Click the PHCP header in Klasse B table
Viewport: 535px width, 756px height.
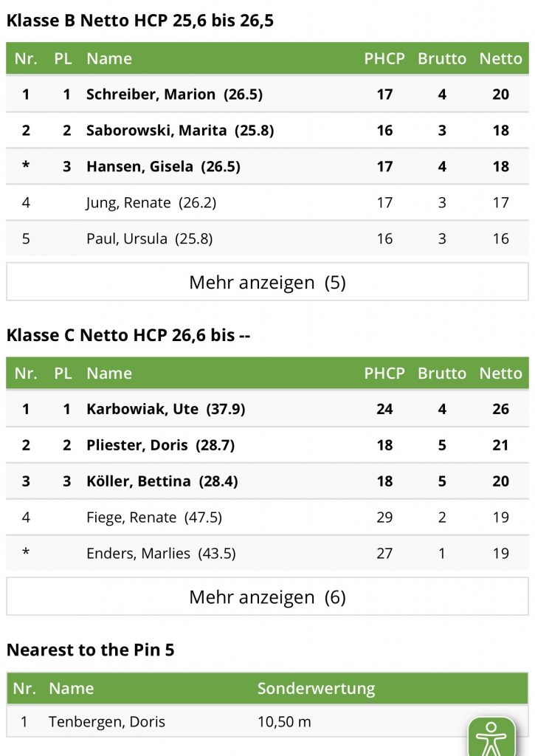(384, 58)
